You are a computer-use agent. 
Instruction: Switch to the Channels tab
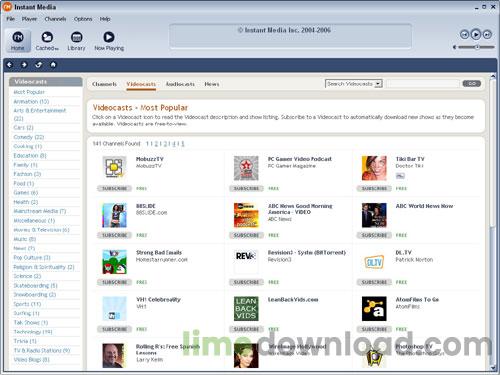coord(104,84)
